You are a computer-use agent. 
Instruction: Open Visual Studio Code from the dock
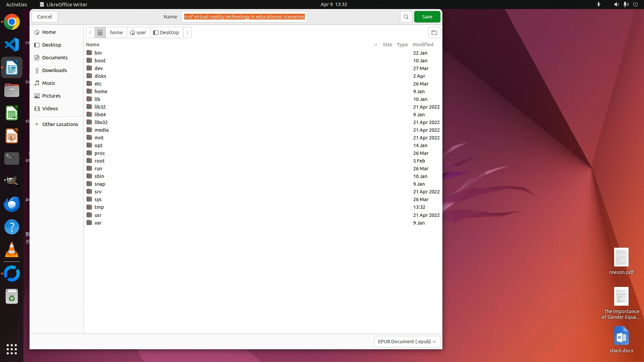[x=12, y=45]
